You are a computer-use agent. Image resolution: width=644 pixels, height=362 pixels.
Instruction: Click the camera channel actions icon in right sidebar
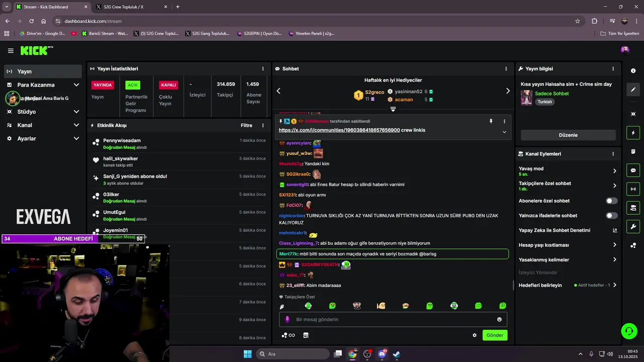pos(633,208)
